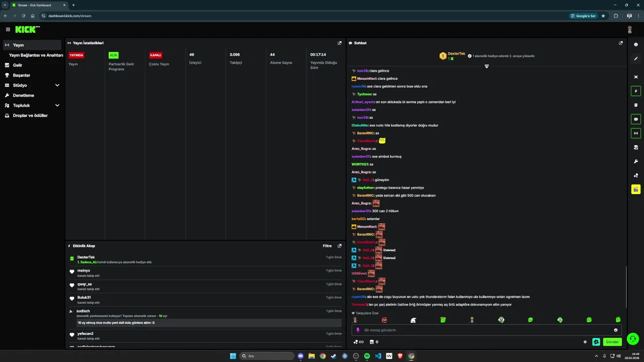Pop out the Etkinlik Akışı panel
The width and height of the screenshot is (644, 362).
(x=340, y=246)
